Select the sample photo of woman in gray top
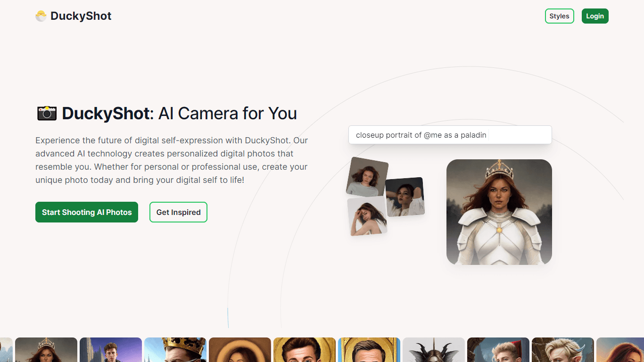 [x=367, y=177]
